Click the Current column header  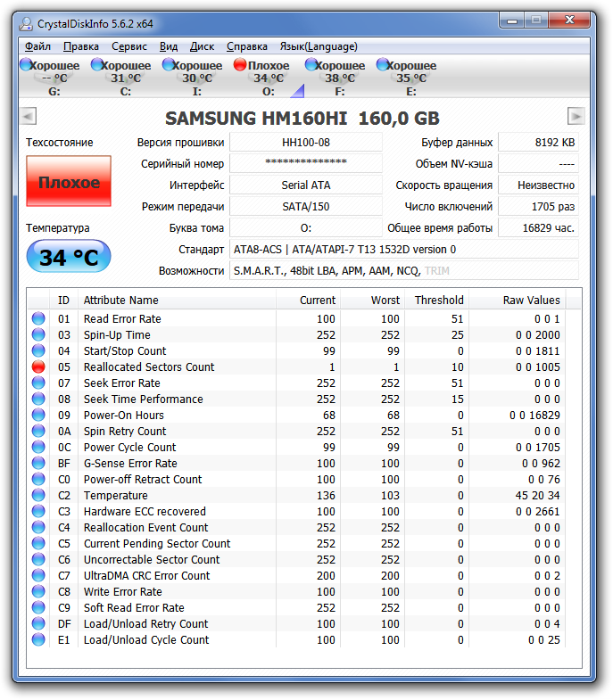[x=309, y=300]
